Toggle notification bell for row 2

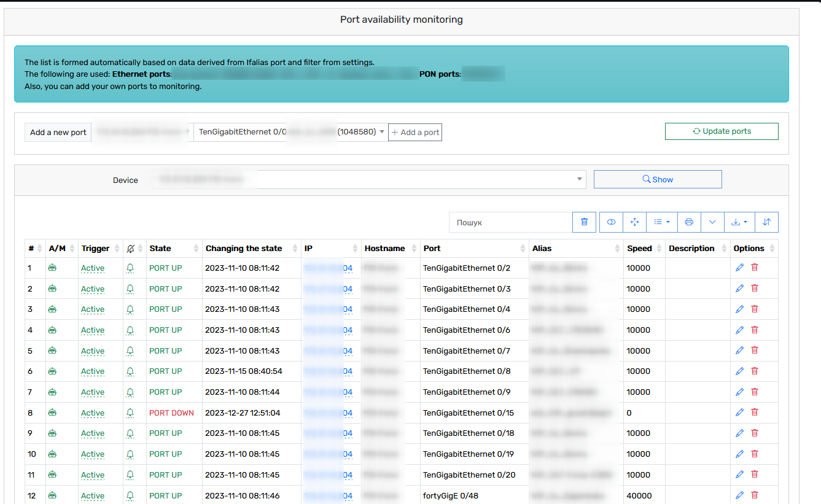tap(130, 289)
